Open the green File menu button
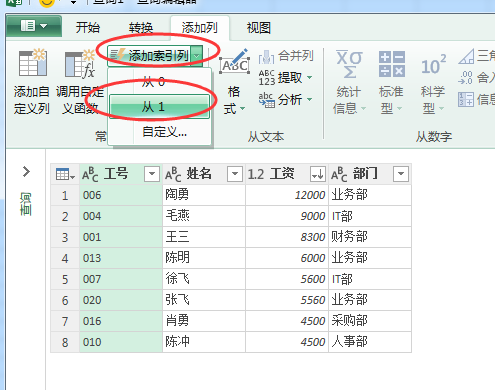This screenshot has width=495, height=390. [x=34, y=26]
